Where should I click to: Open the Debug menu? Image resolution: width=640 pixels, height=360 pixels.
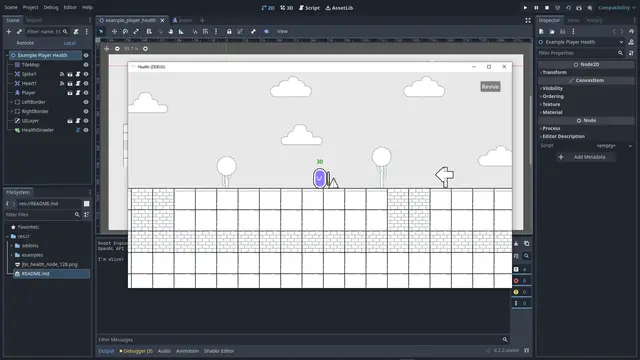51,7
